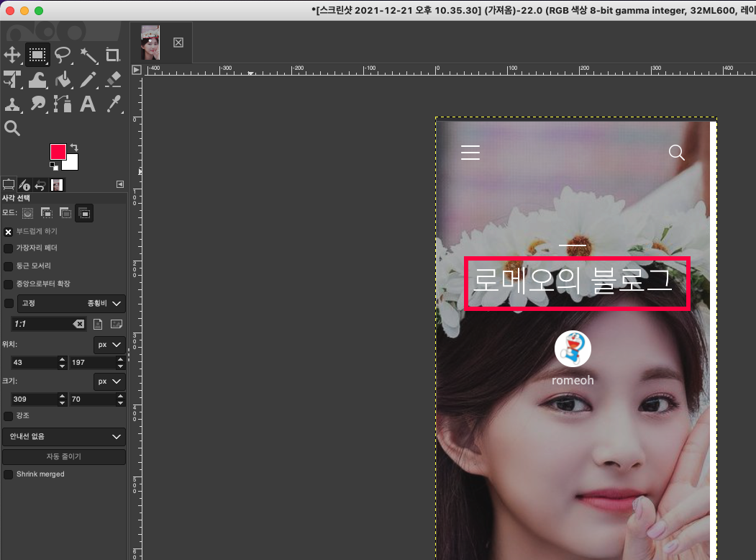
Task: Click the 자동 줄이기 auto shrink button
Action: click(x=64, y=456)
